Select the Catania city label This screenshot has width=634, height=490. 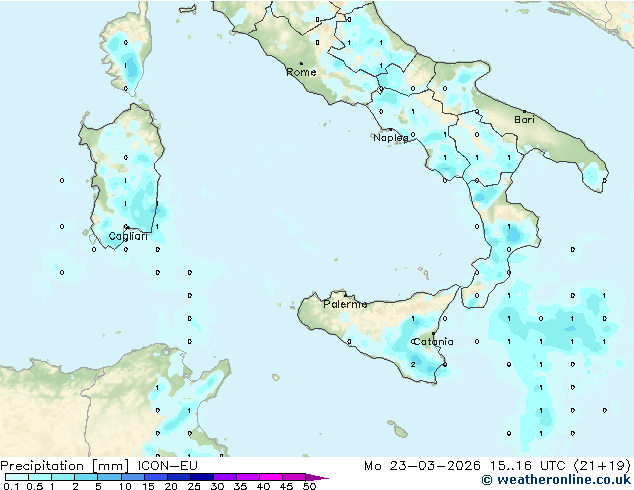(433, 342)
